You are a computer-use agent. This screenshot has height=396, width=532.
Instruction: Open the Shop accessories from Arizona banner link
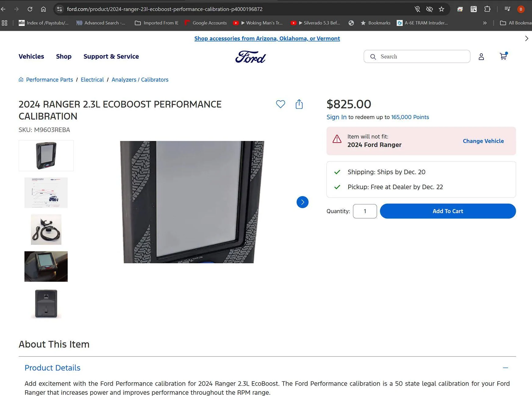tap(267, 38)
